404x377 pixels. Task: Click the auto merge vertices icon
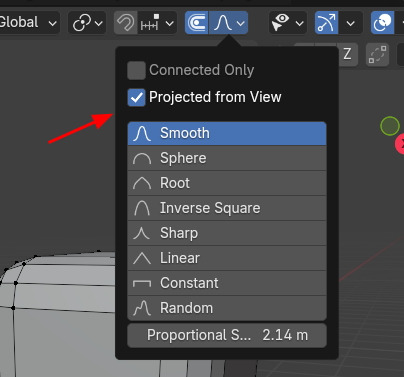(x=377, y=54)
